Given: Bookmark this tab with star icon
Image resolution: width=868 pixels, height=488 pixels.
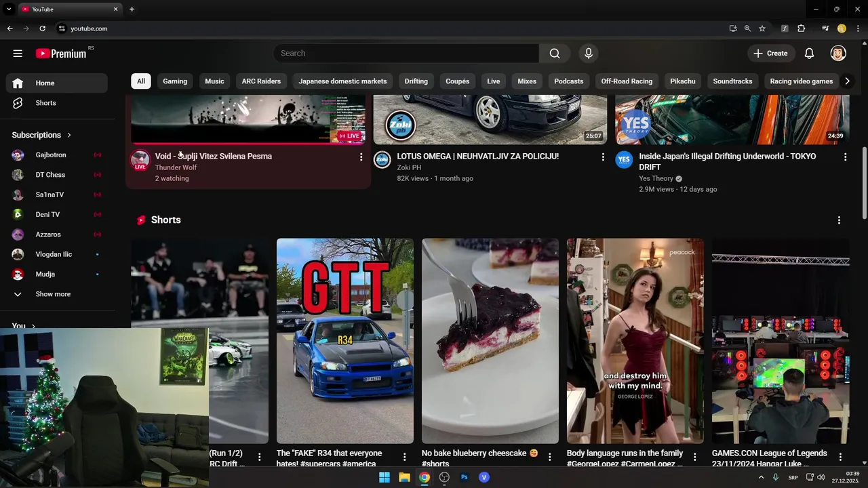Looking at the screenshot, I should 762,28.
